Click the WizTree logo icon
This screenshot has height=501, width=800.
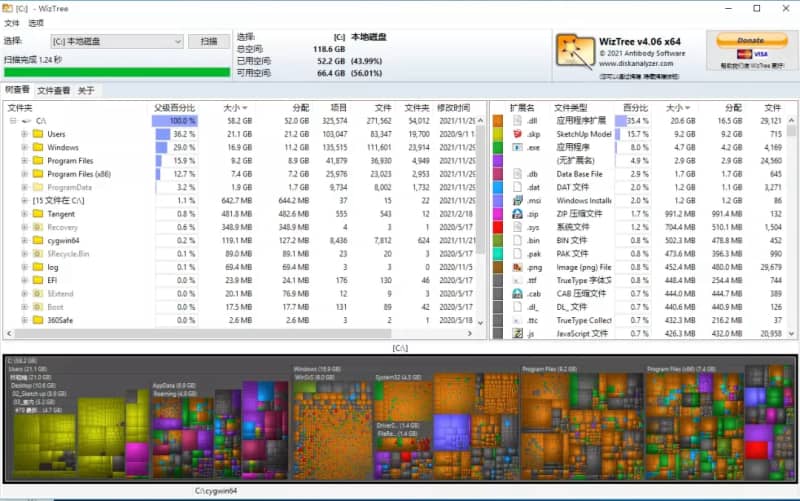point(575,52)
